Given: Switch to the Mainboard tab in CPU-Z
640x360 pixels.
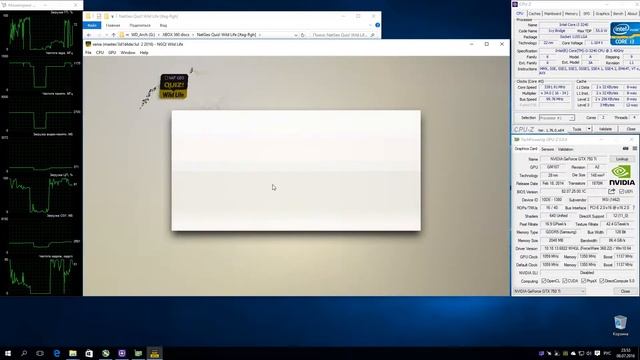Looking at the screenshot, I should (x=553, y=13).
